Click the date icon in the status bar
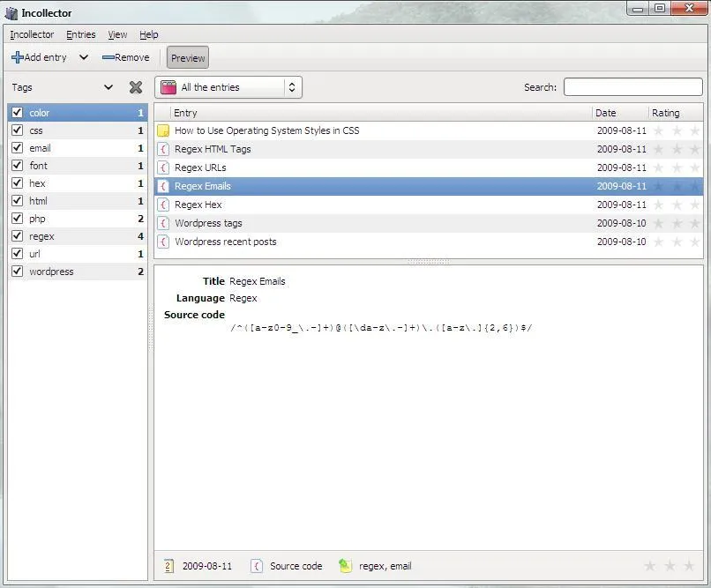This screenshot has height=588, width=711. click(168, 566)
